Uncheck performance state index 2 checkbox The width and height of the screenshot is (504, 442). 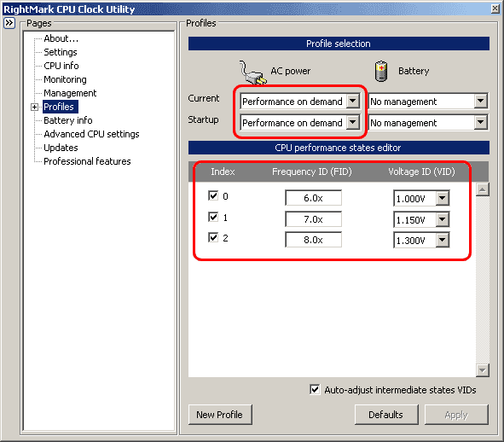click(x=213, y=237)
